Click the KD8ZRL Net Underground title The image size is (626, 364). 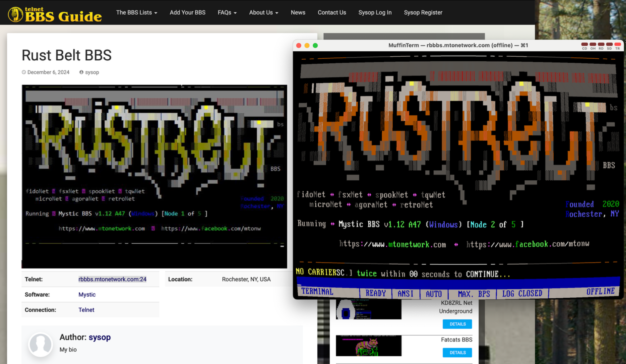pyautogui.click(x=456, y=307)
